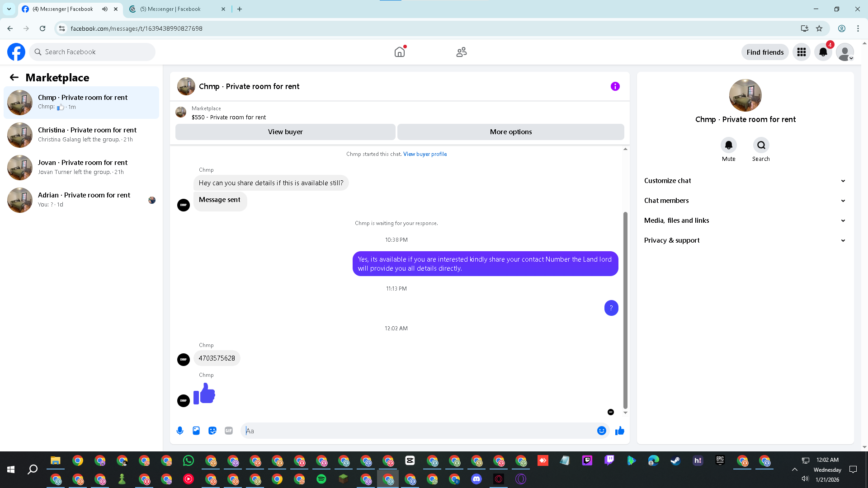The height and width of the screenshot is (488, 868).
Task: Open the Facebook Home feed icon
Action: [x=400, y=52]
